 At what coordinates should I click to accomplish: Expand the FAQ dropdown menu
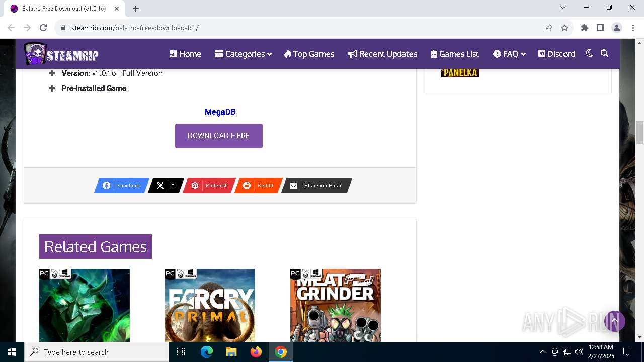click(x=509, y=54)
